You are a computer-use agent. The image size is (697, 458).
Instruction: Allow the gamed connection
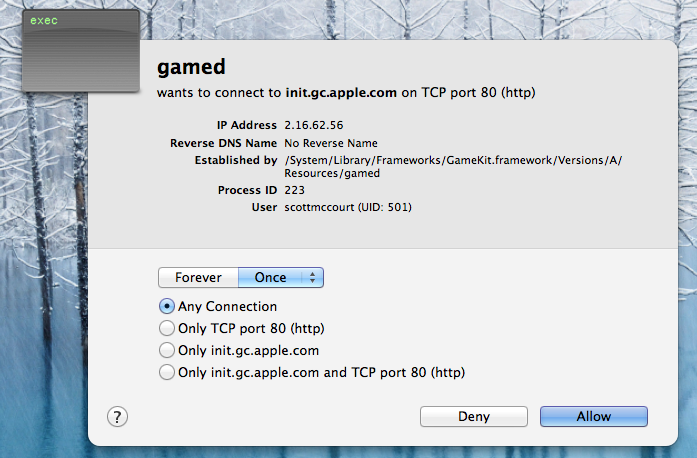594,417
